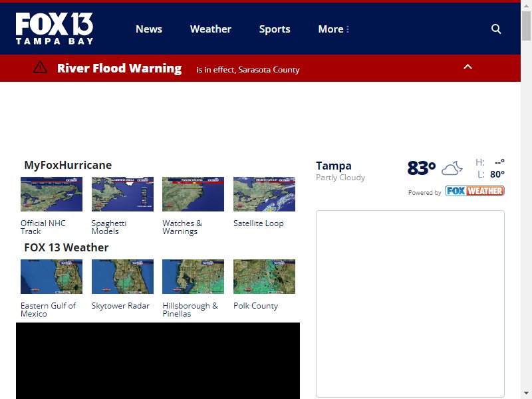Open the More menu

(334, 29)
